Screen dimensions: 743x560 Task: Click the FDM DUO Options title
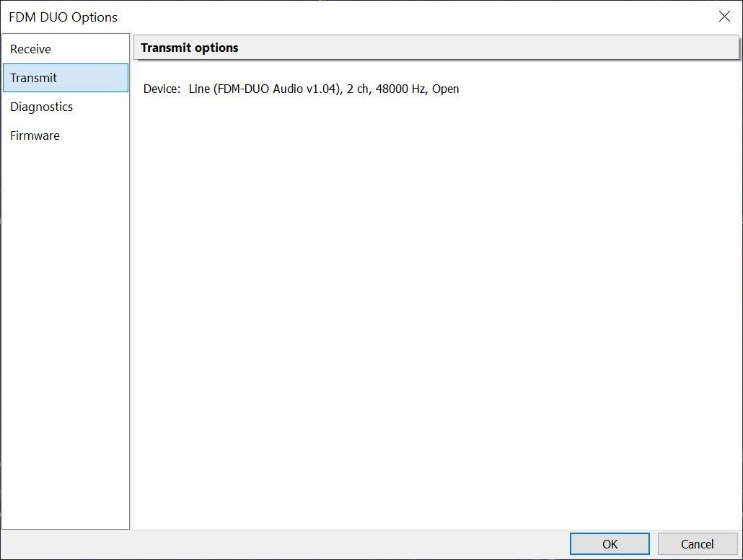[63, 17]
